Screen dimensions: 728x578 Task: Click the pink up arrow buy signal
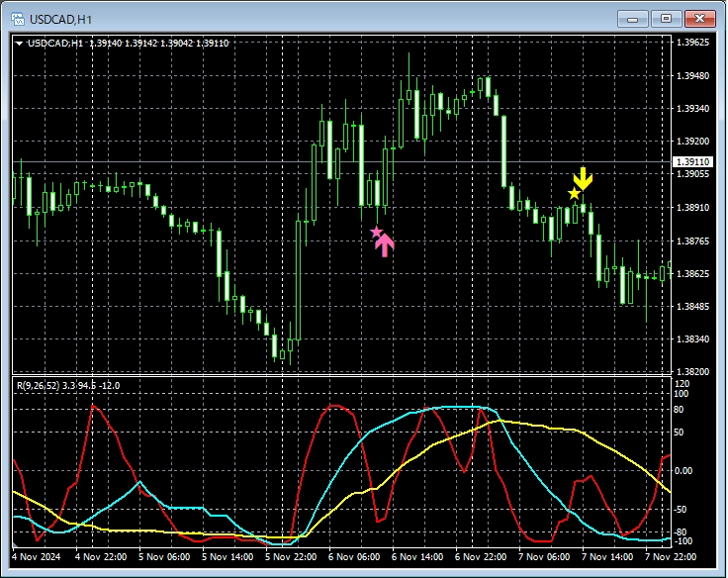[x=385, y=244]
